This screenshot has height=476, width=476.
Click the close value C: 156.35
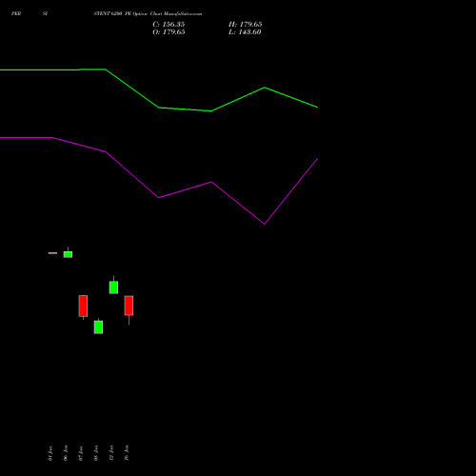(x=169, y=25)
